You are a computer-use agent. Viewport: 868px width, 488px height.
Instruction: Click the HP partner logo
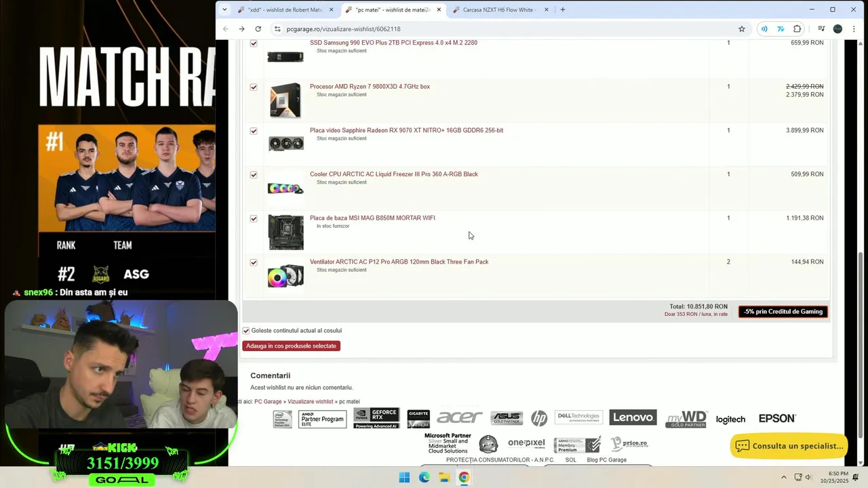pyautogui.click(x=539, y=418)
